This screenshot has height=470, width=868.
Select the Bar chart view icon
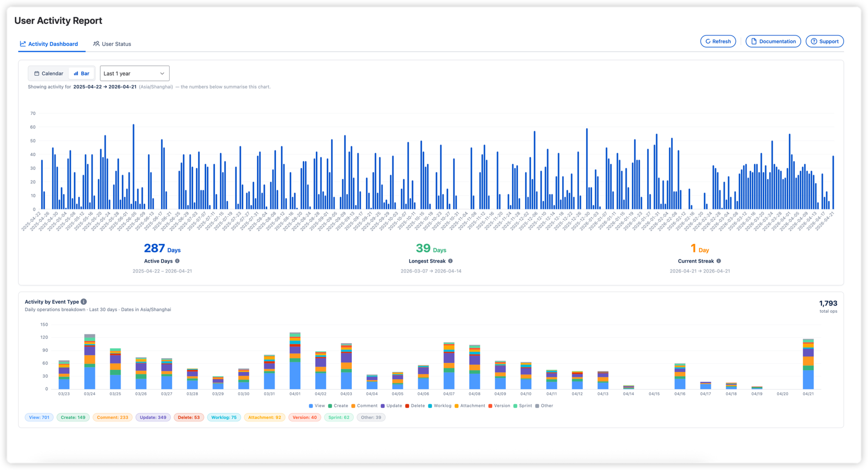76,73
